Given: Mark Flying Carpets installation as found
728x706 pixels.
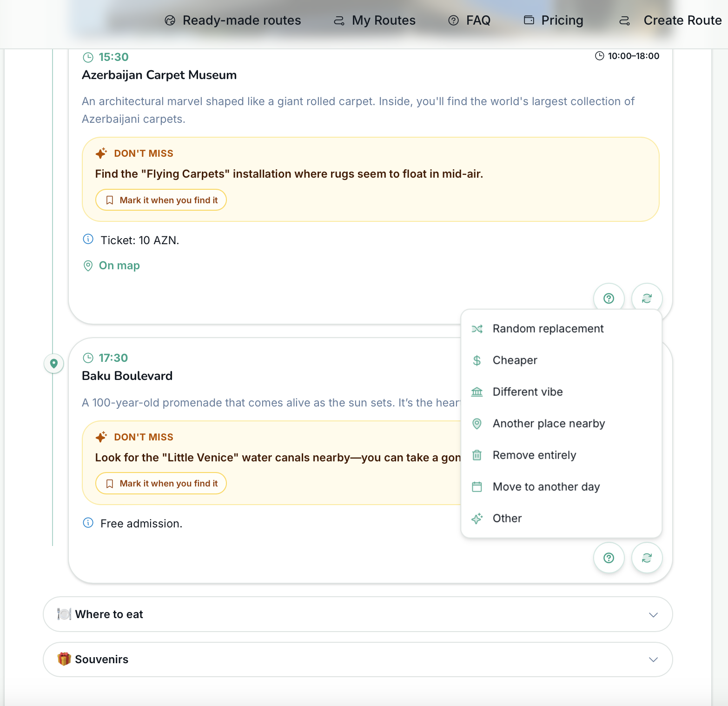Looking at the screenshot, I should click(161, 200).
